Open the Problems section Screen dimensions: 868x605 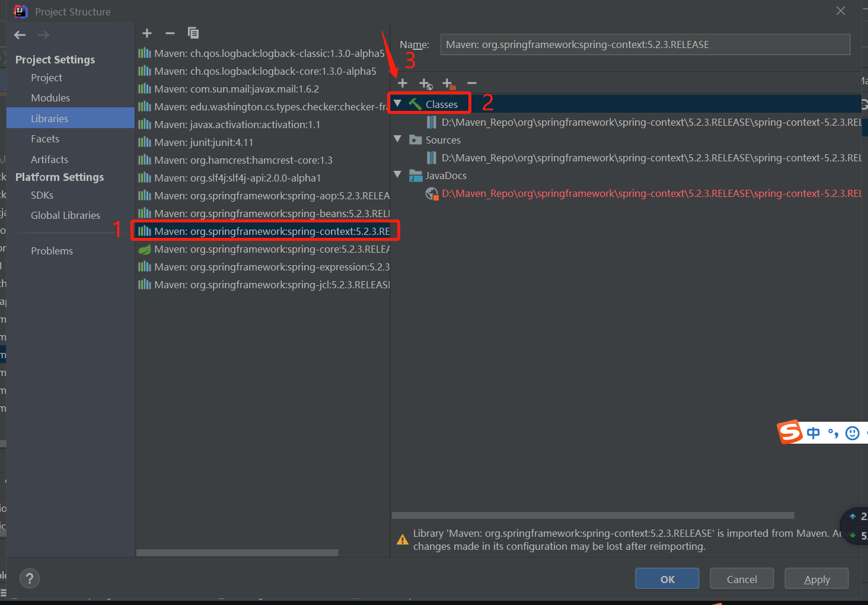[x=52, y=251]
